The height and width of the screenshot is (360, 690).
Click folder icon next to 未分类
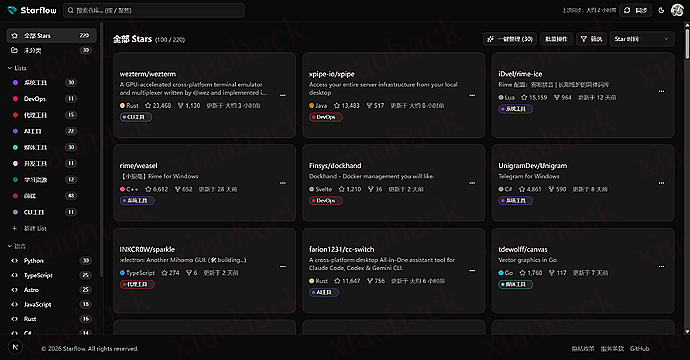pyautogui.click(x=15, y=51)
